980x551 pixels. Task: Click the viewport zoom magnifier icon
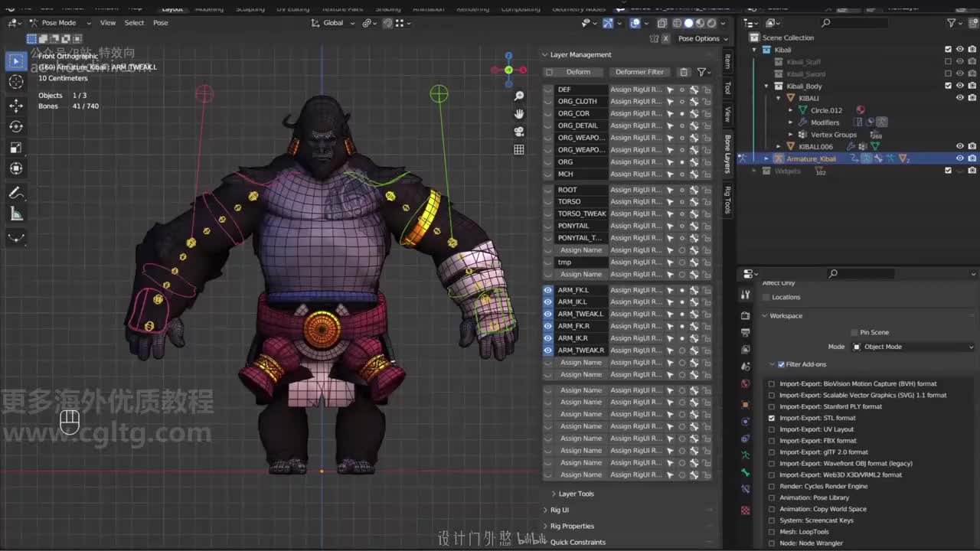click(519, 96)
